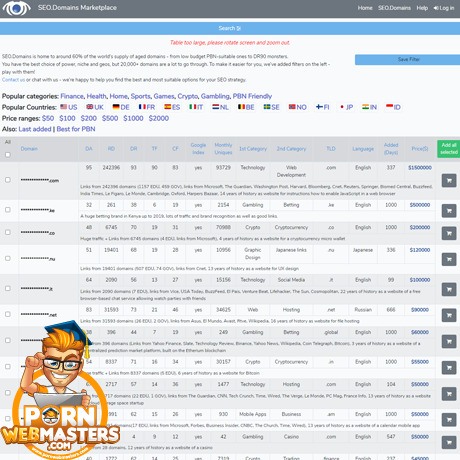Filter by US flag country

[x=69, y=107]
